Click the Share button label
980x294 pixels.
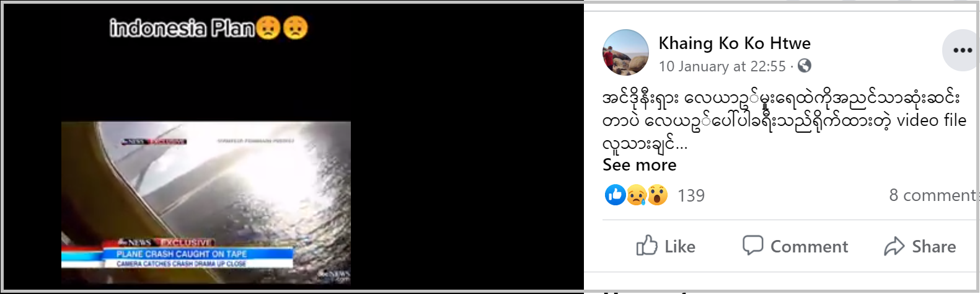[934, 247]
